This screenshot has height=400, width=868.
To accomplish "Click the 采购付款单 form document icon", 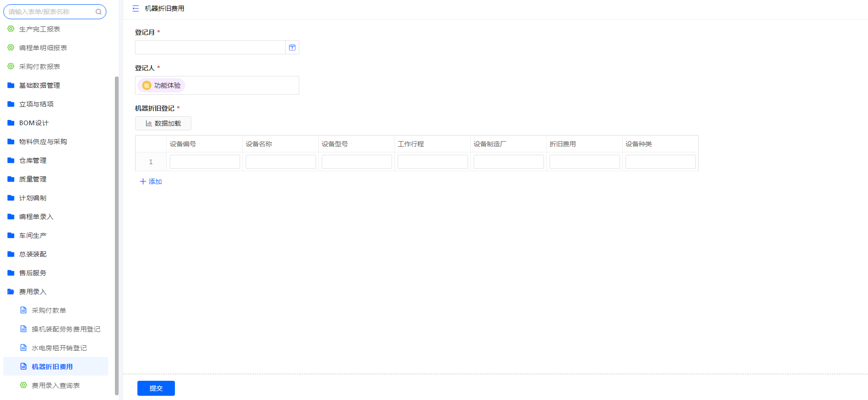I will click(x=23, y=310).
